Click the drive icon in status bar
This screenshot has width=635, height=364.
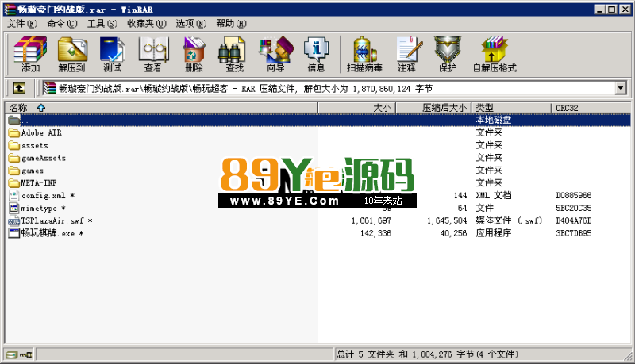pos(12,354)
